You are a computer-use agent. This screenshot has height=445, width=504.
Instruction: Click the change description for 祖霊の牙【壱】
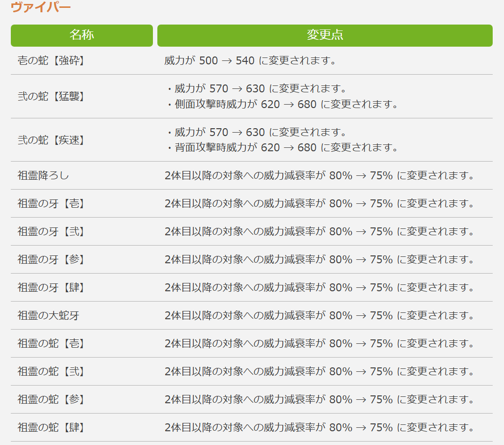(x=319, y=203)
